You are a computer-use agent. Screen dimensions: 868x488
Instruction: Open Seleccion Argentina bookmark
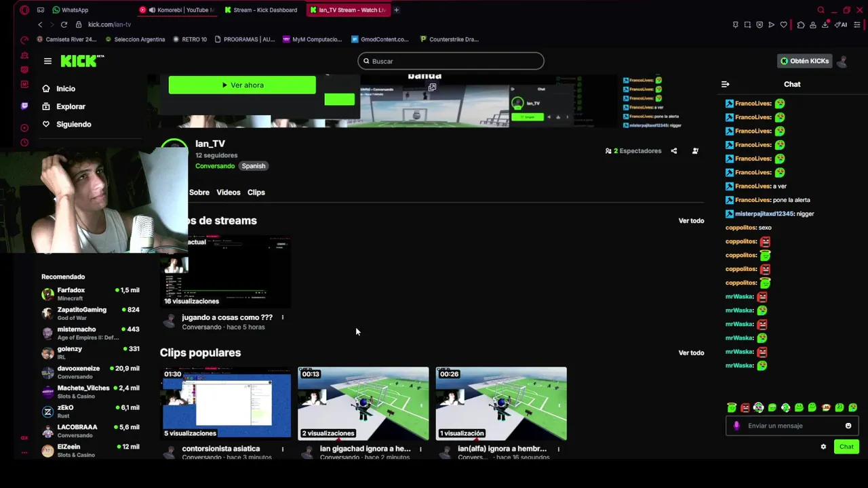pos(134,39)
